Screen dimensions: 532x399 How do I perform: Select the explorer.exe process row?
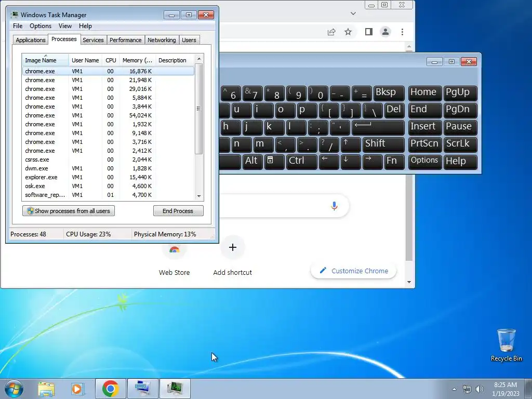[x=108, y=177]
